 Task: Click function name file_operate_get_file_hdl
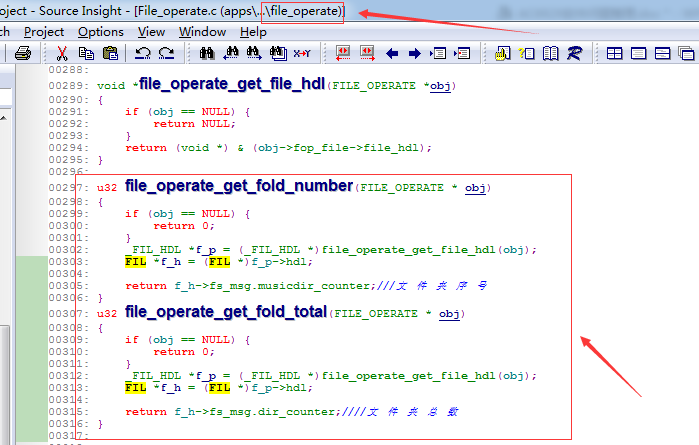pyautogui.click(x=232, y=83)
